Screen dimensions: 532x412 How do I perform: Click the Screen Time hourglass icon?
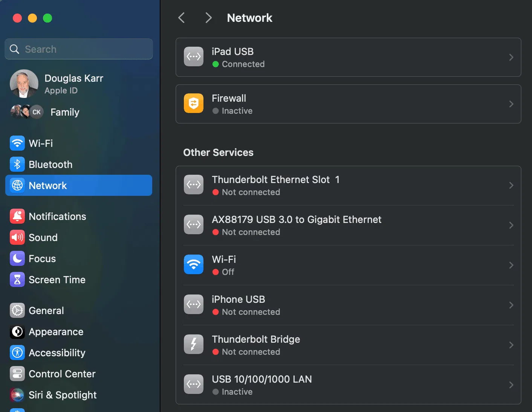pos(17,280)
